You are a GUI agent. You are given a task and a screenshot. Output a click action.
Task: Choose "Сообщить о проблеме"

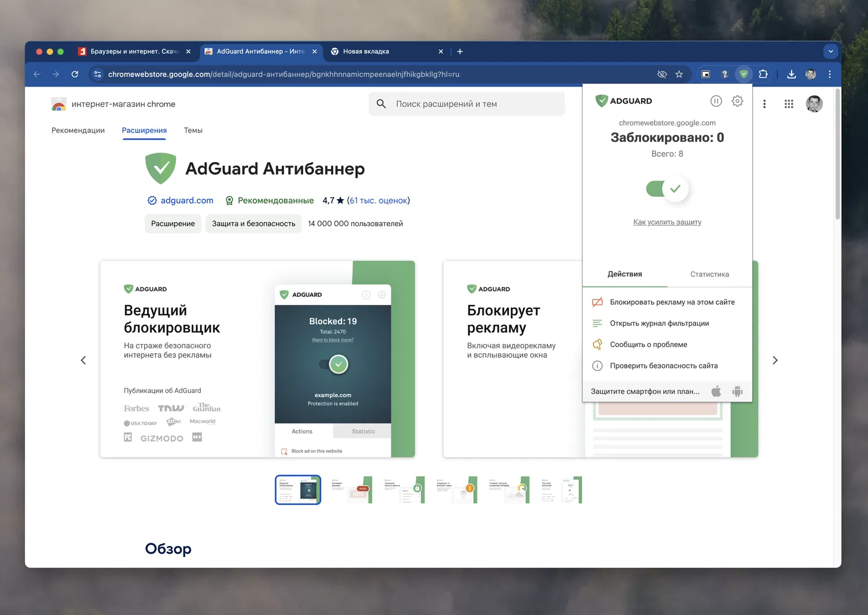tap(667, 344)
